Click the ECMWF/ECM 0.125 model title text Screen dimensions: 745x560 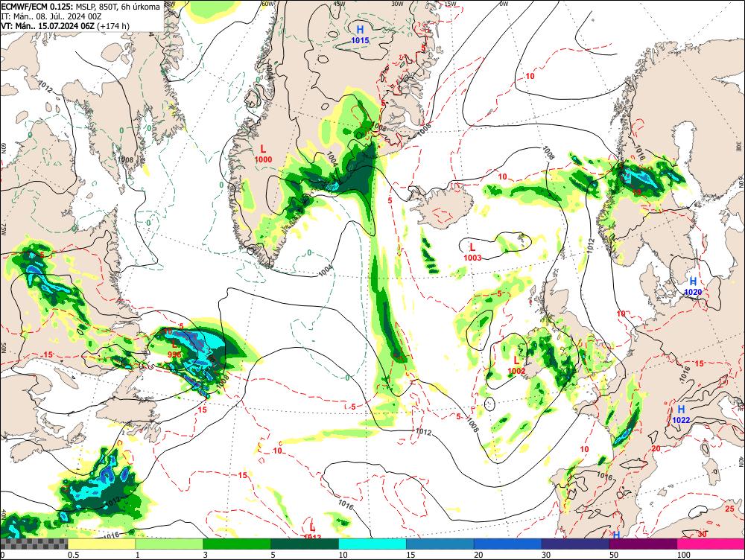pos(37,7)
